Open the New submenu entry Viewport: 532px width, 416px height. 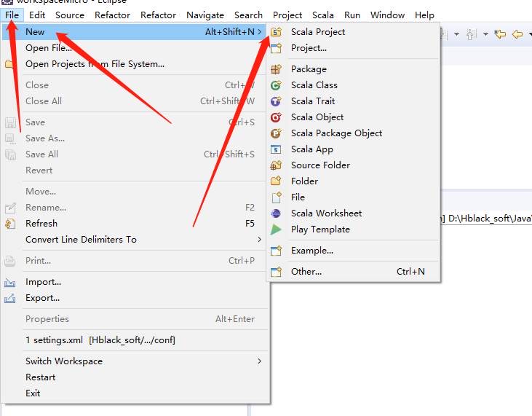(35, 32)
